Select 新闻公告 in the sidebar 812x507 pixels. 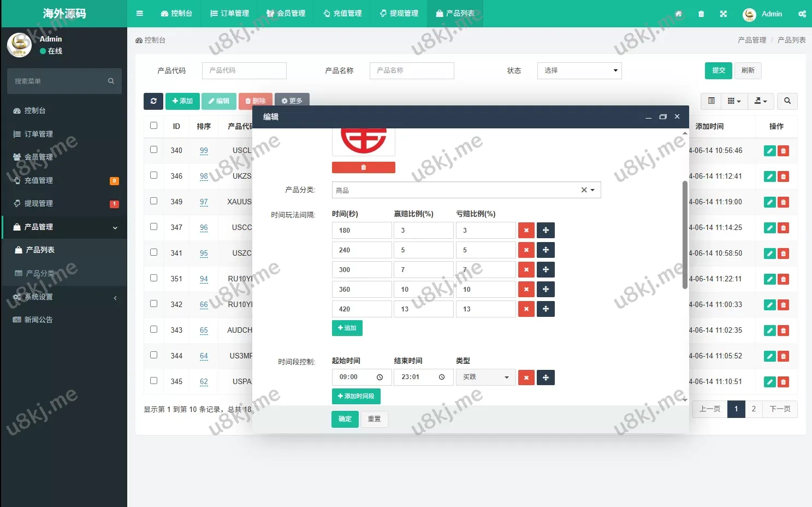[38, 320]
